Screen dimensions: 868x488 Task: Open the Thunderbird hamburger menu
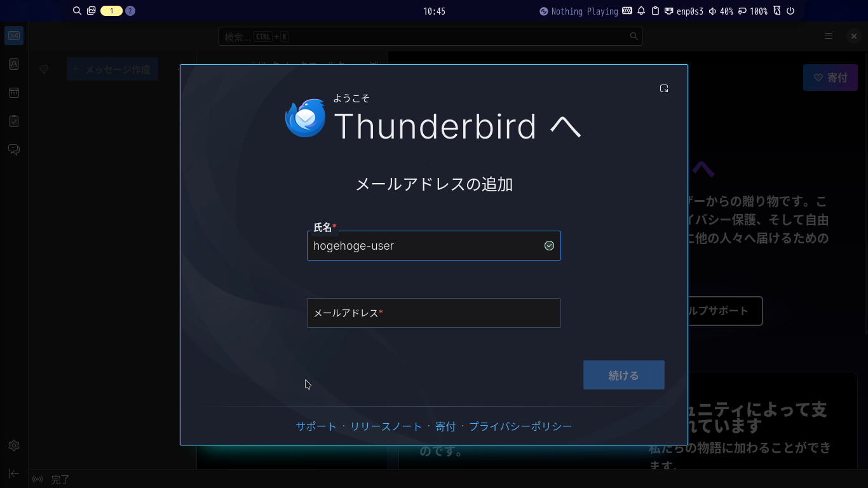[x=829, y=36]
